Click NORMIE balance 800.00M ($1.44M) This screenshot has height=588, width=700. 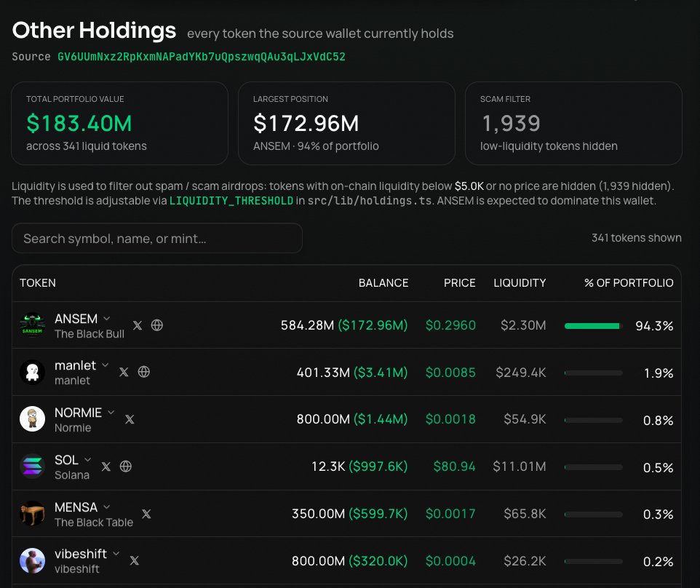(352, 419)
